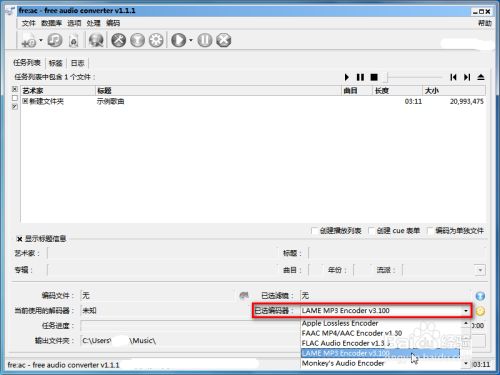This screenshot has height=375, width=500.
Task: Click the funnel filter toolbar icon
Action: [137, 41]
